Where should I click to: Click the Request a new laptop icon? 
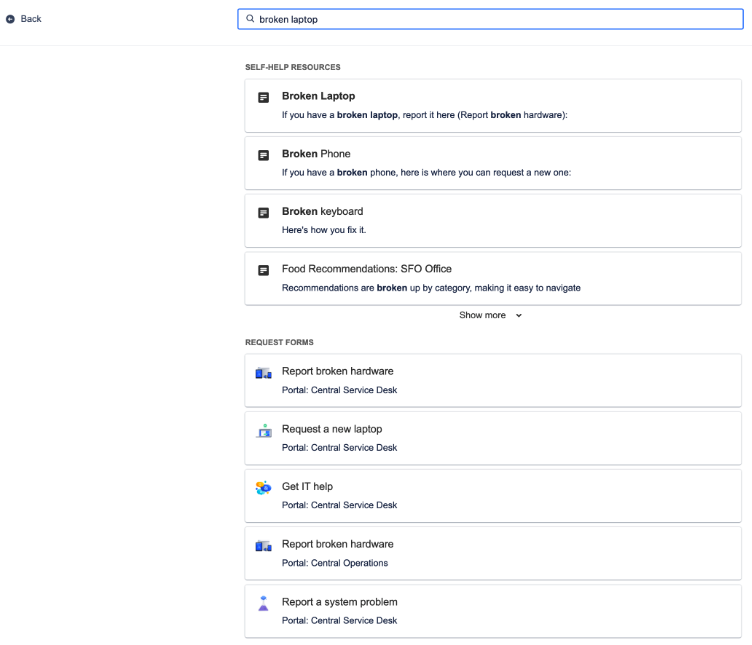click(x=264, y=431)
